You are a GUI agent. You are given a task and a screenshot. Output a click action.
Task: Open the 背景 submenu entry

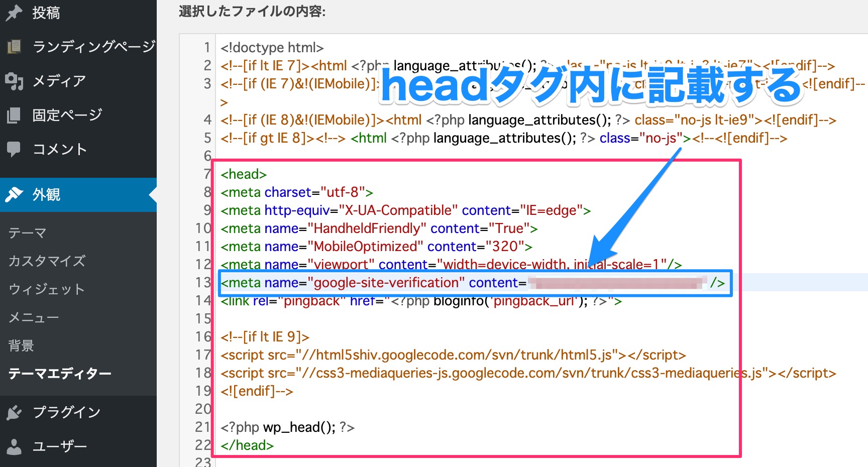coord(22,345)
